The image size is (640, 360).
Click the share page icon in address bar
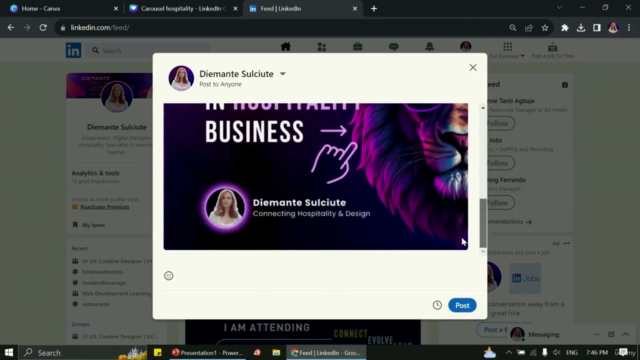coord(529,28)
